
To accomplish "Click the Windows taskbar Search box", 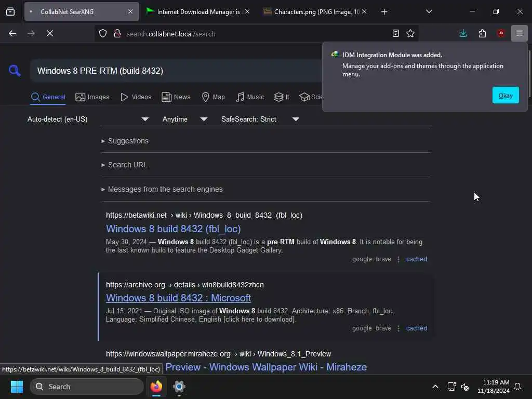I will pos(87,387).
